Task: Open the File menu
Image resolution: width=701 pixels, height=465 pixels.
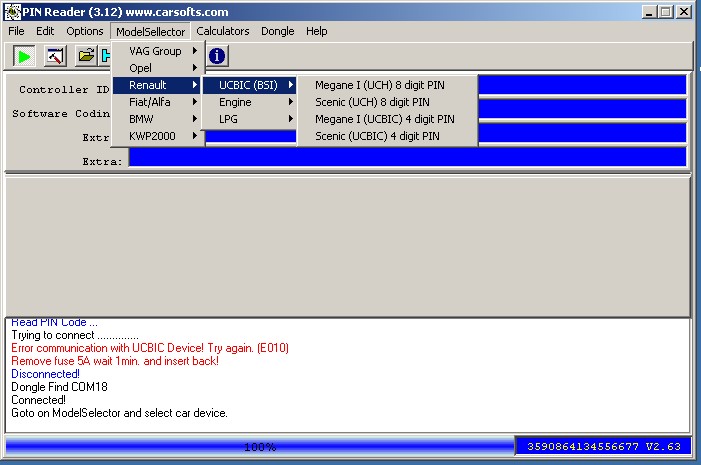Action: (x=16, y=31)
